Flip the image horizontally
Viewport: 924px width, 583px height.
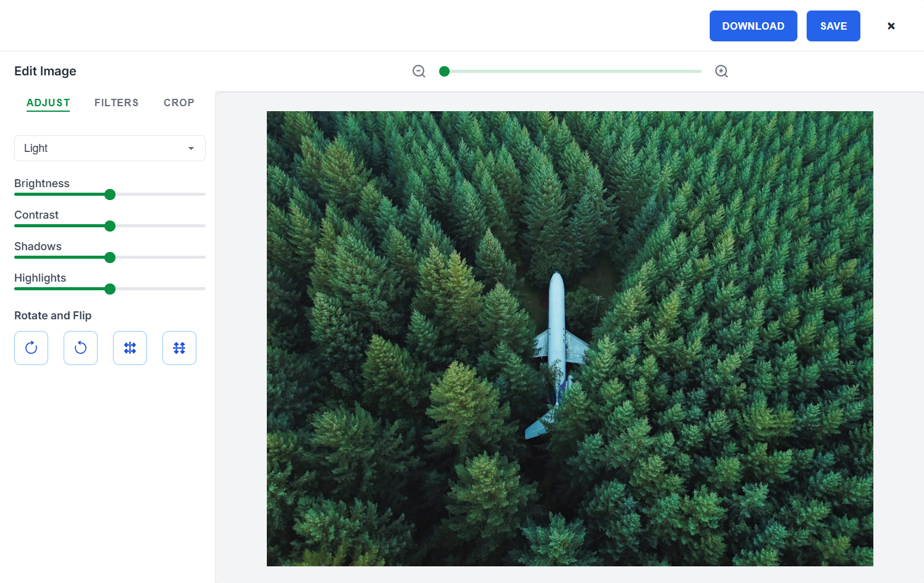130,348
